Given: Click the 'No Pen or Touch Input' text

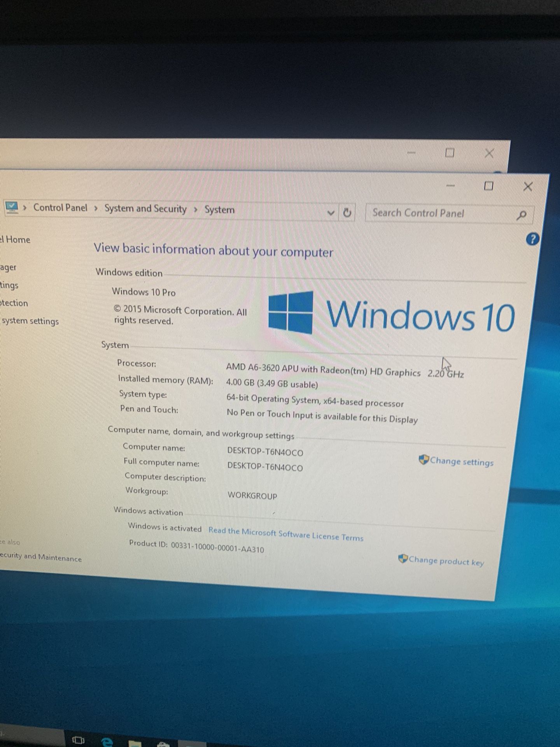Looking at the screenshot, I should [322, 416].
